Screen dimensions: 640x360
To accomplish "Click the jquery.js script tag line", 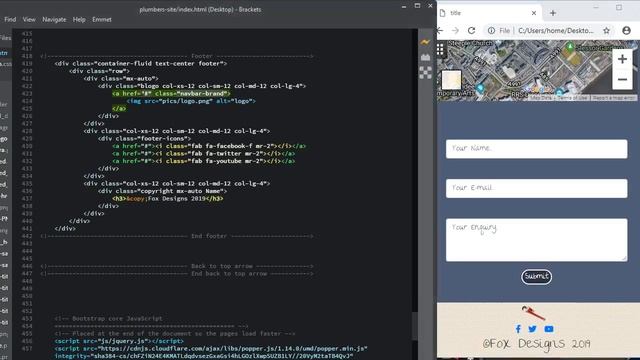I will click(119, 341).
